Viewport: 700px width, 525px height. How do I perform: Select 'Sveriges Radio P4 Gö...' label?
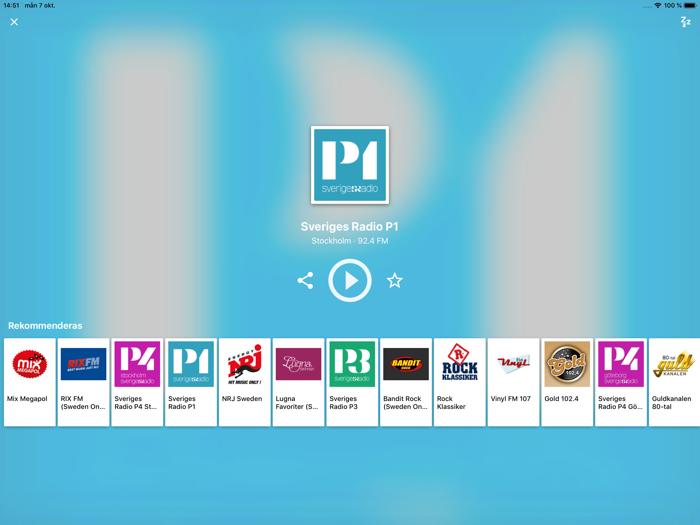(x=621, y=403)
